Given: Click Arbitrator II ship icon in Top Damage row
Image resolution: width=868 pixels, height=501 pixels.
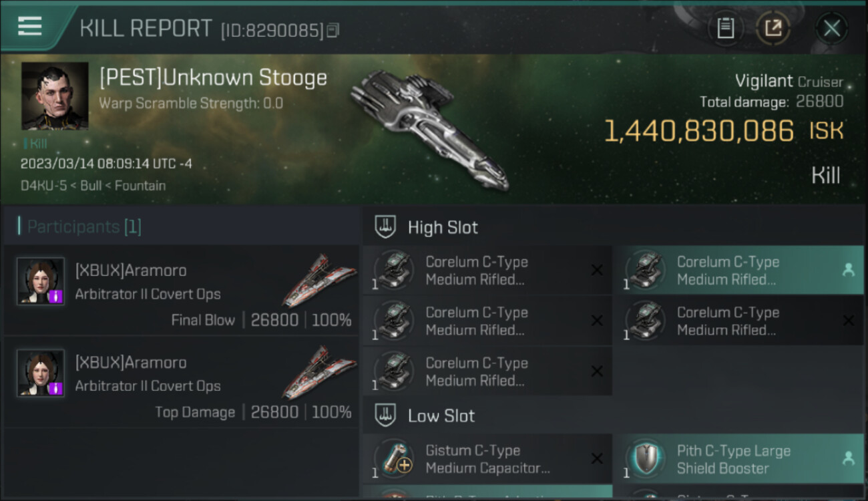Looking at the screenshot, I should tap(319, 371).
